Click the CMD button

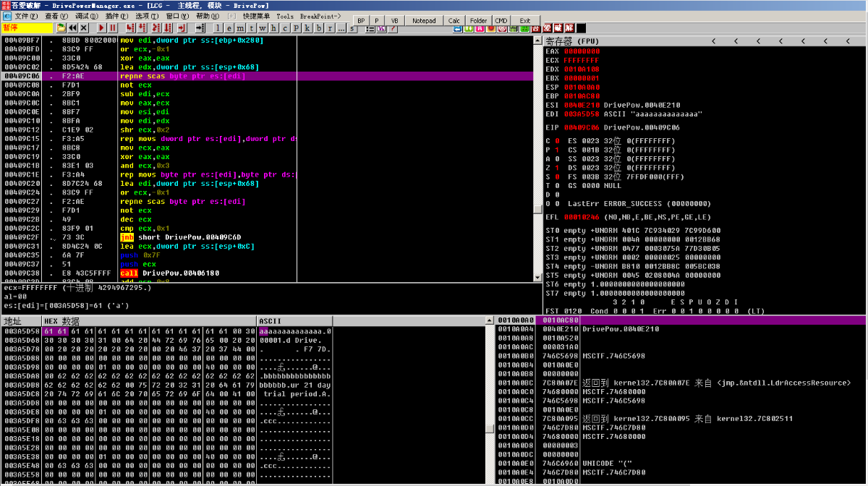click(x=501, y=20)
